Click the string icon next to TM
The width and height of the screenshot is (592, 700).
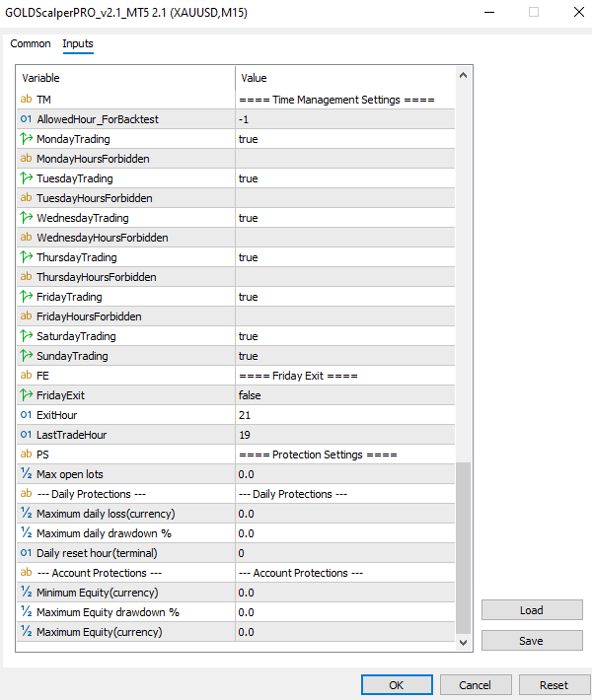[x=26, y=100]
